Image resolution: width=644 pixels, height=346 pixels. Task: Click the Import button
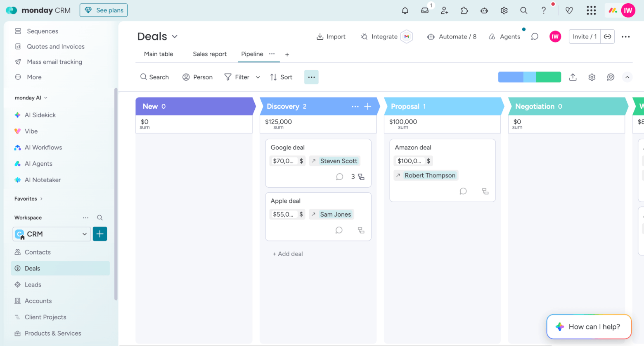(x=331, y=36)
